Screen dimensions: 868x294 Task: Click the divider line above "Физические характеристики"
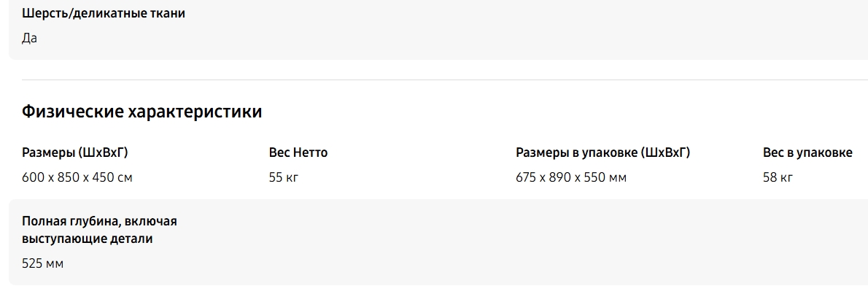[438, 80]
